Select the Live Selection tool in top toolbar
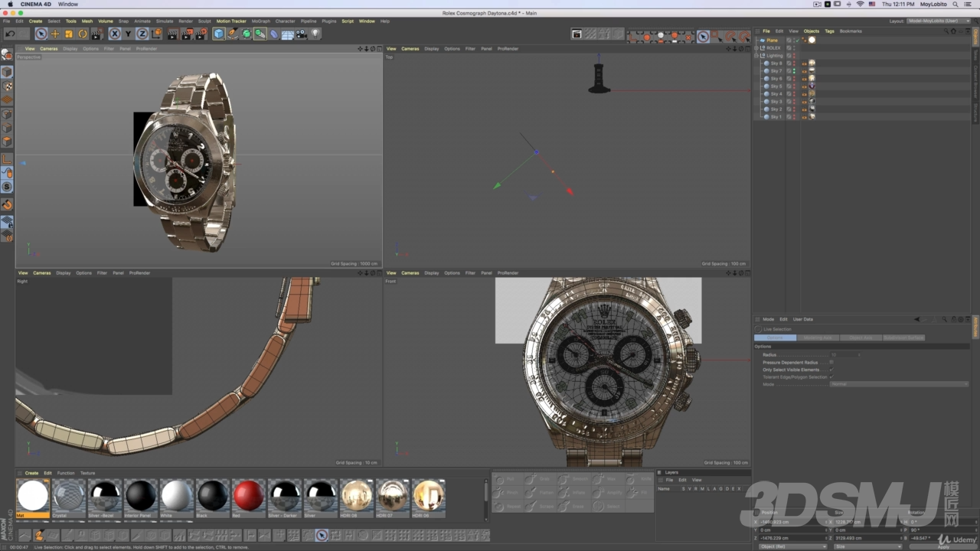The image size is (980, 551). pos(41,34)
